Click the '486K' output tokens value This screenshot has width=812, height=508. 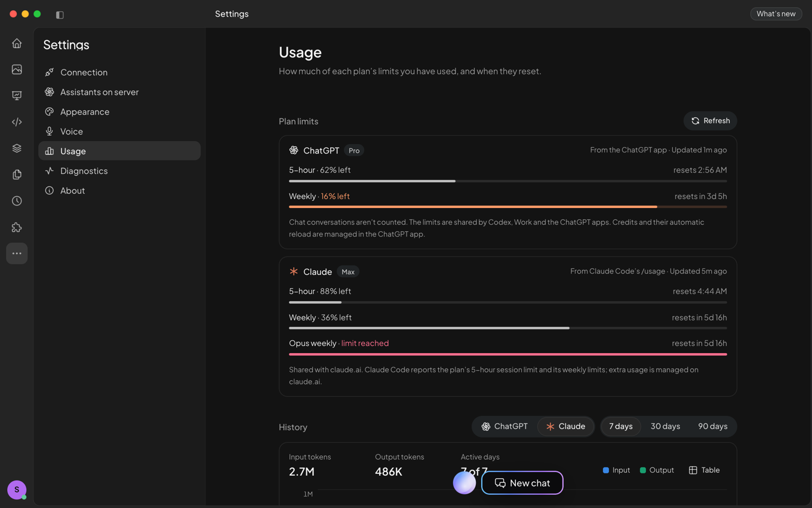(389, 472)
